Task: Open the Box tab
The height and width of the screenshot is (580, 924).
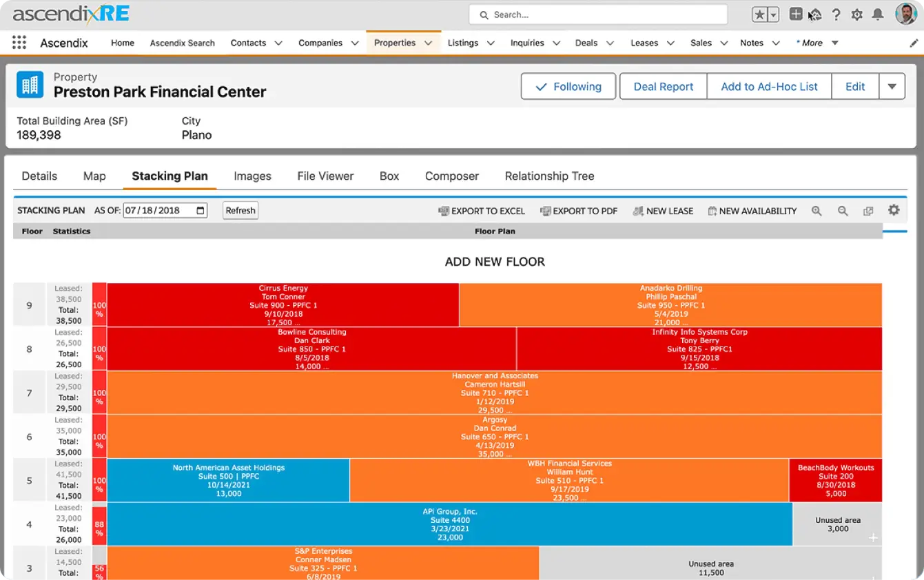Action: (389, 176)
